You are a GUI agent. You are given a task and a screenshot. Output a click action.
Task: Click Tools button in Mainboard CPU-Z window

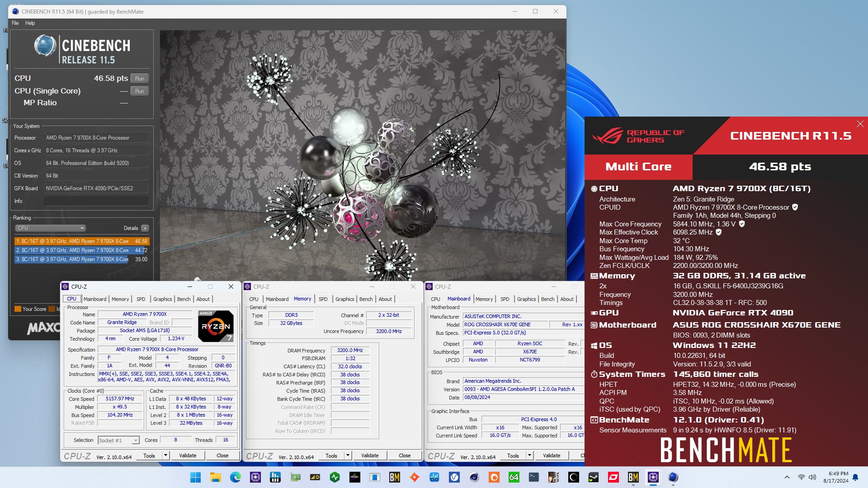tap(513, 455)
